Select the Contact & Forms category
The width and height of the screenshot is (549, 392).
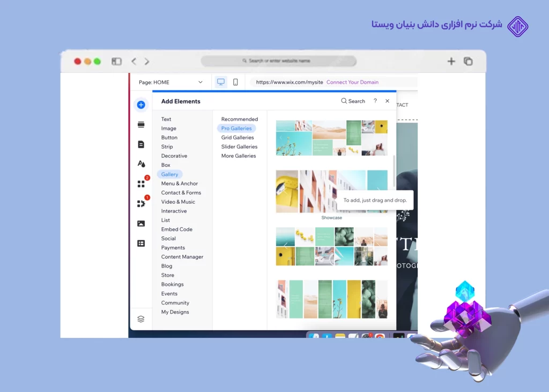[x=181, y=193]
